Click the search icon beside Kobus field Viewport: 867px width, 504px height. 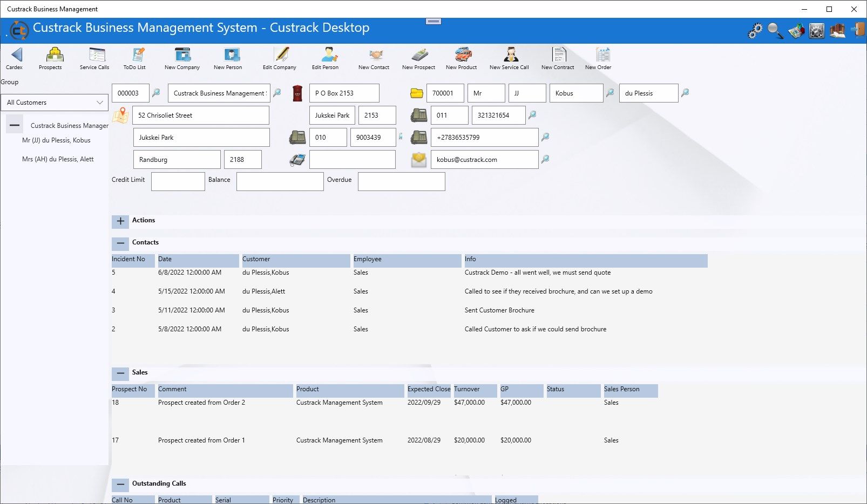pos(610,92)
